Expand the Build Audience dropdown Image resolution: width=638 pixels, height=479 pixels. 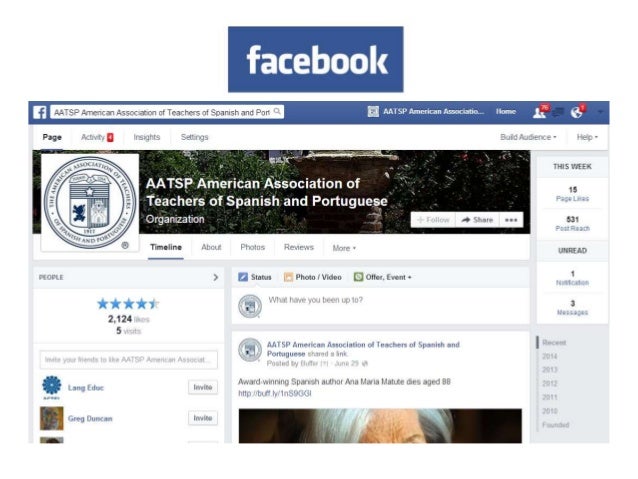(x=528, y=137)
